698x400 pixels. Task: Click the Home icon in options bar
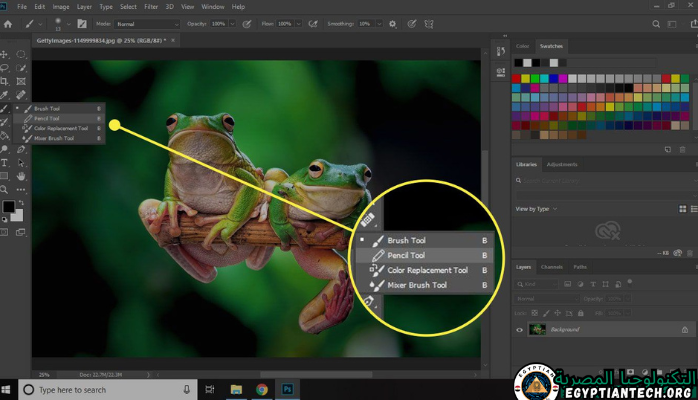(x=7, y=22)
